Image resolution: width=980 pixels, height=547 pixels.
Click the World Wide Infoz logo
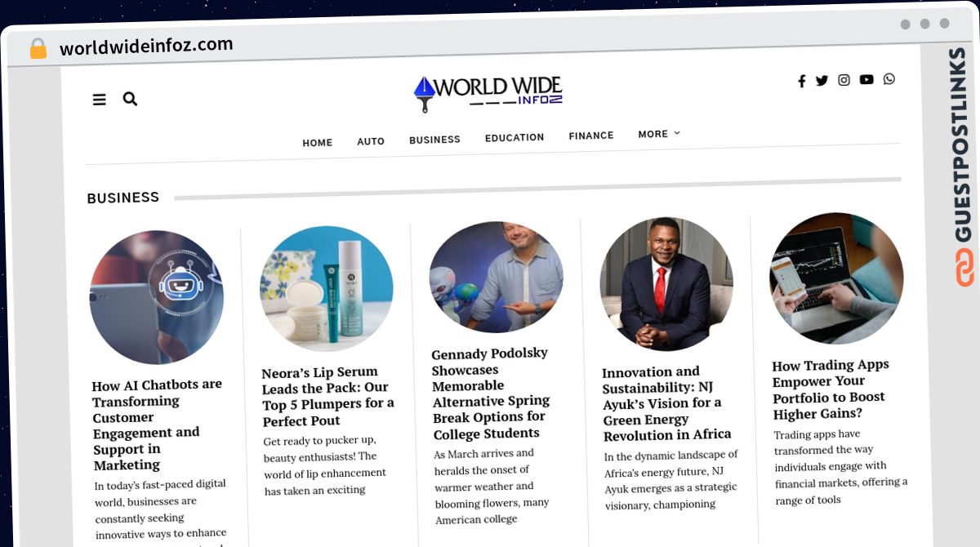pos(488,94)
